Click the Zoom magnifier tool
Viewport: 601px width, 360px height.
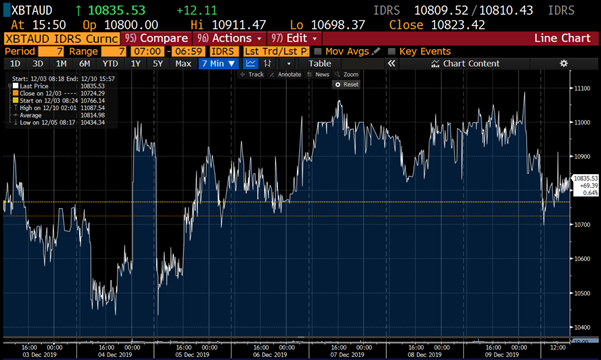coord(346,74)
